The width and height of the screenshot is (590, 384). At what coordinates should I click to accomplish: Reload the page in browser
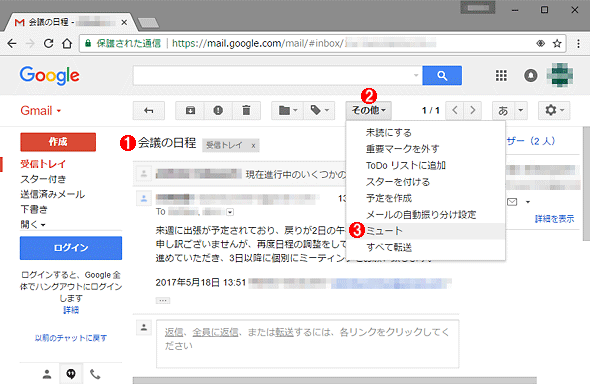[x=49, y=44]
